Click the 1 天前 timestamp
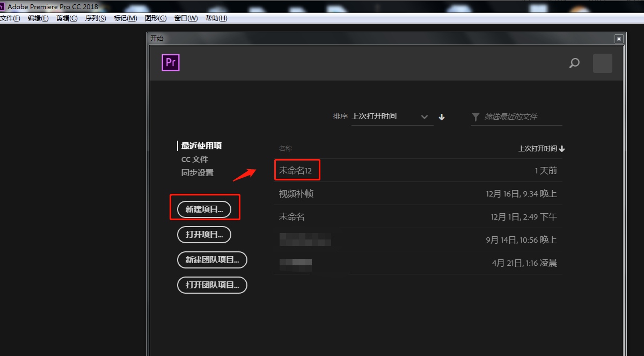 (x=546, y=171)
